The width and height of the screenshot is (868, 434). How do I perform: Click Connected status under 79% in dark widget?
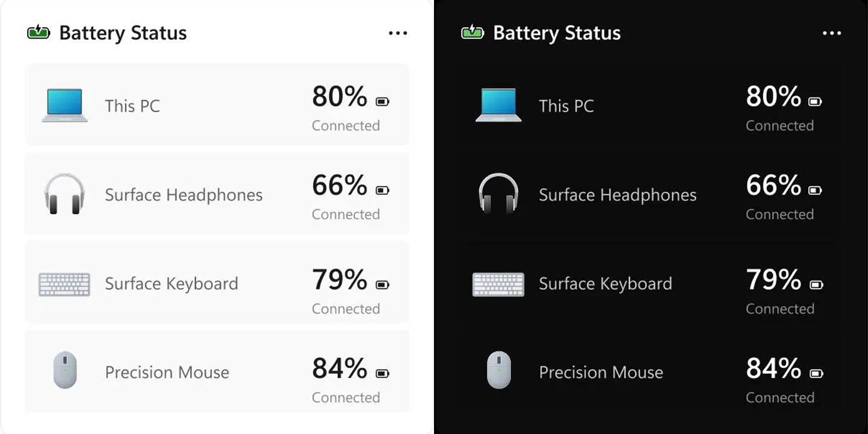click(780, 309)
